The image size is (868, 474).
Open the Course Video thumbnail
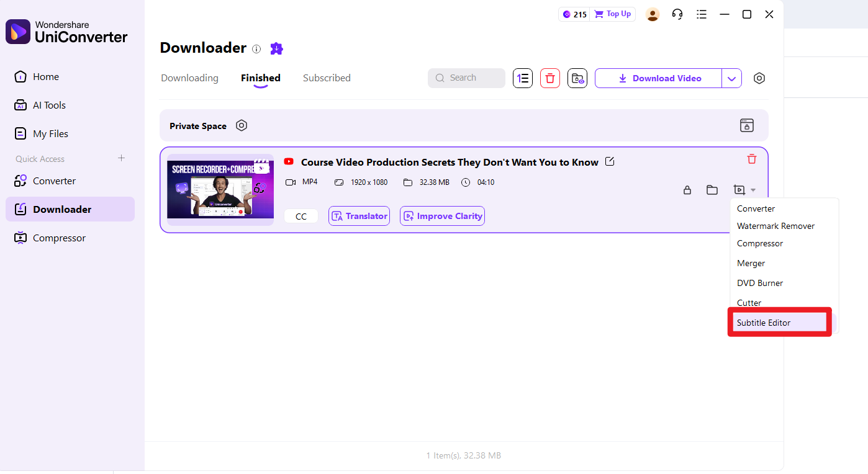point(220,190)
